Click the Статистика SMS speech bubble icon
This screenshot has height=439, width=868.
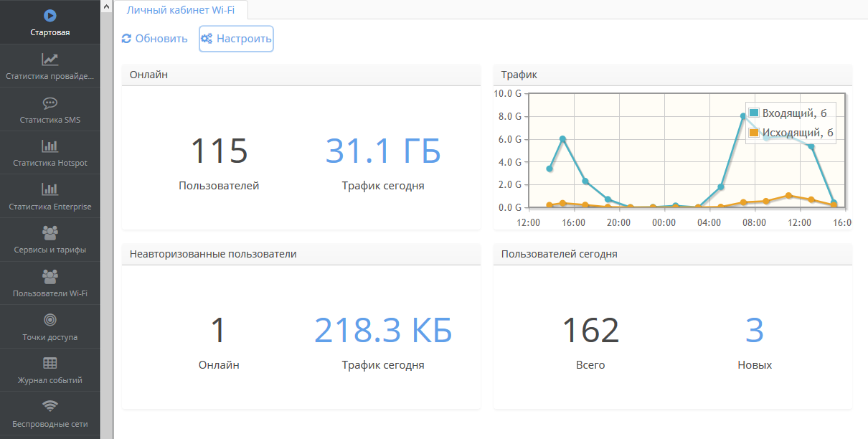(50, 103)
